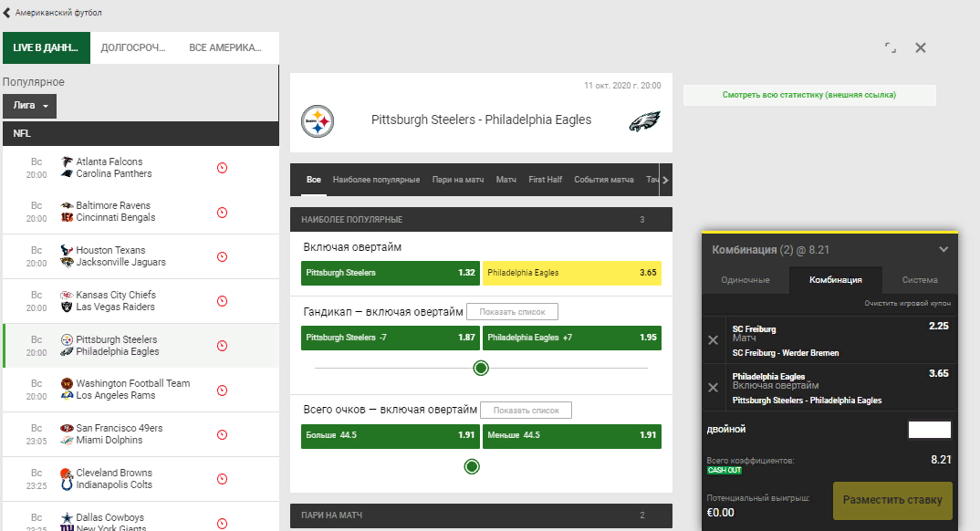This screenshot has height=531, width=980.
Task: Select the ДОЛГОСРОЧ... tab
Action: [133, 47]
